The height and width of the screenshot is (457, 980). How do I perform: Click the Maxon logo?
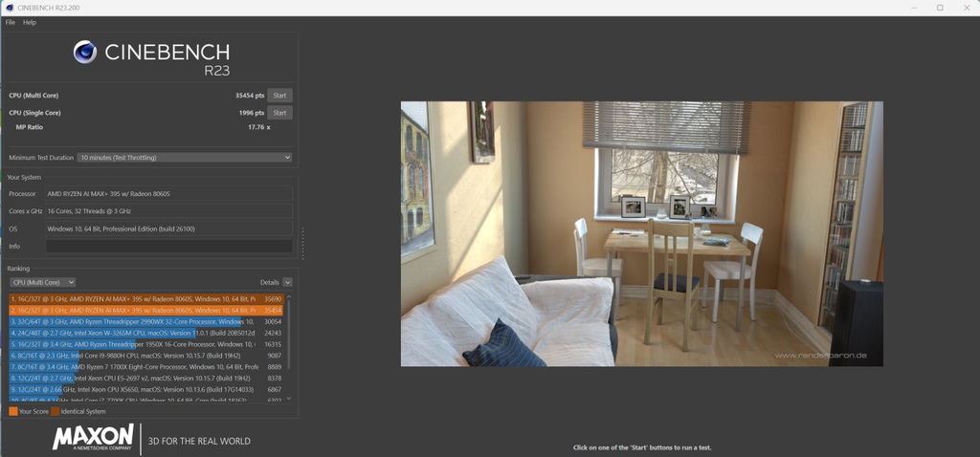click(93, 437)
